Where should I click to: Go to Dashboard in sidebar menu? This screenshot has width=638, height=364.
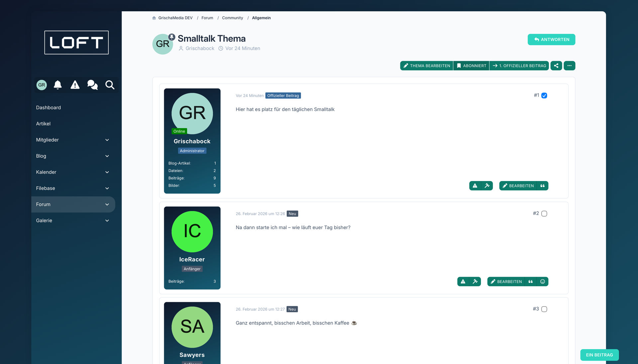[x=49, y=108]
